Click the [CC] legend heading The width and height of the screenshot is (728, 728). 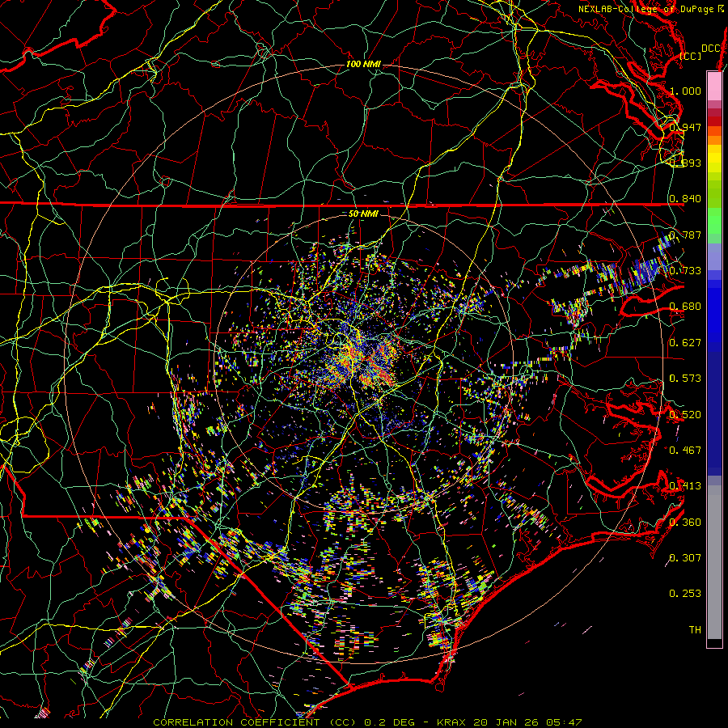[691, 56]
